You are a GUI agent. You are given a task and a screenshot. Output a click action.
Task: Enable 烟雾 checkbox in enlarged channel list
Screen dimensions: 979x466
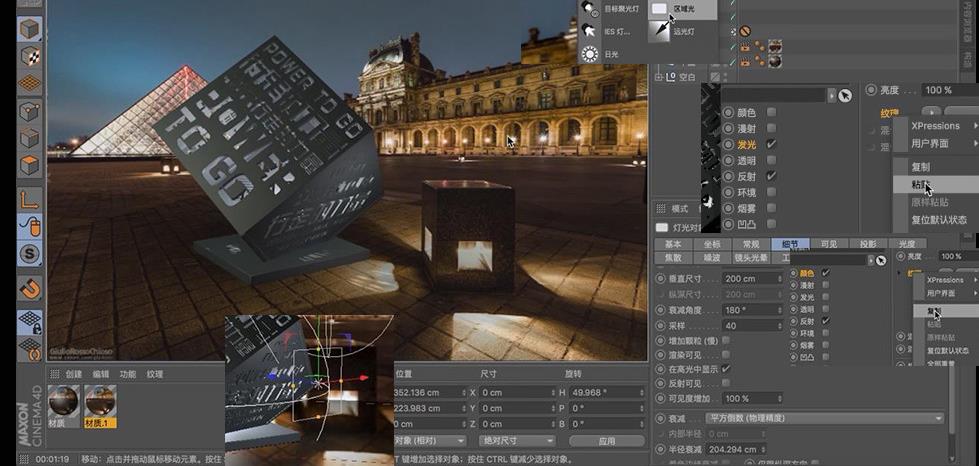tap(772, 208)
